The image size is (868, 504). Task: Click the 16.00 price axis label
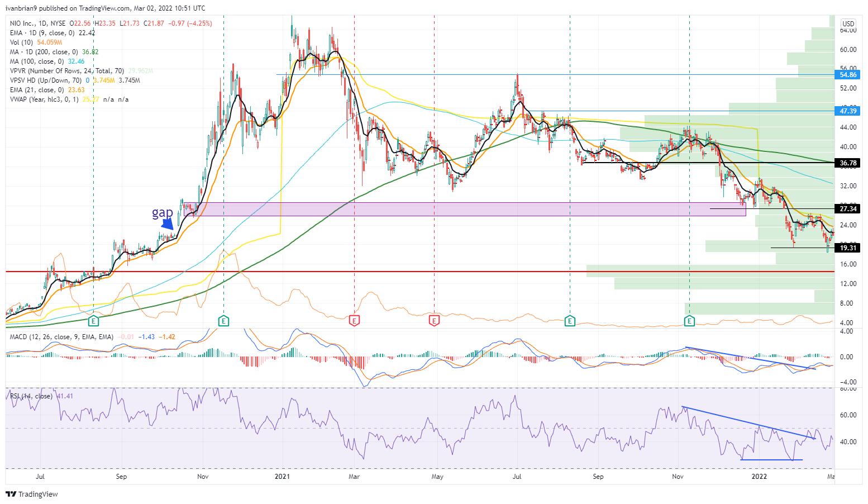[848, 264]
